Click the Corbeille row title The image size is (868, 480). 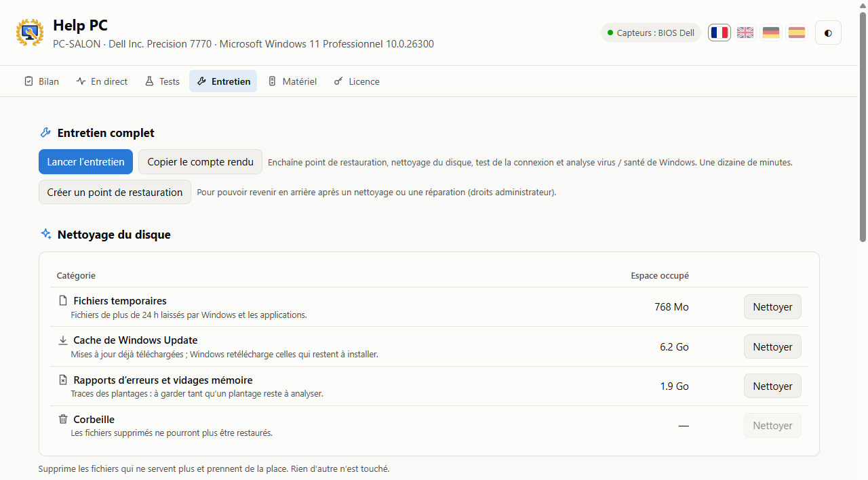(94, 420)
